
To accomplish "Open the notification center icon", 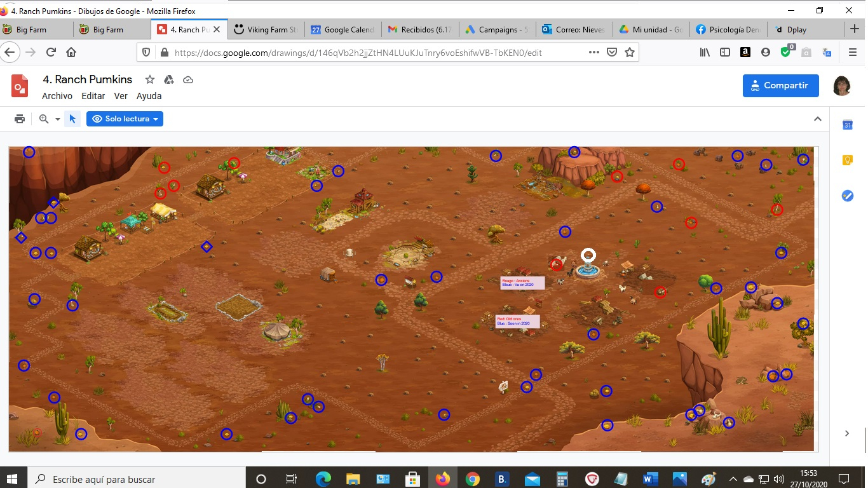I will tap(844, 478).
